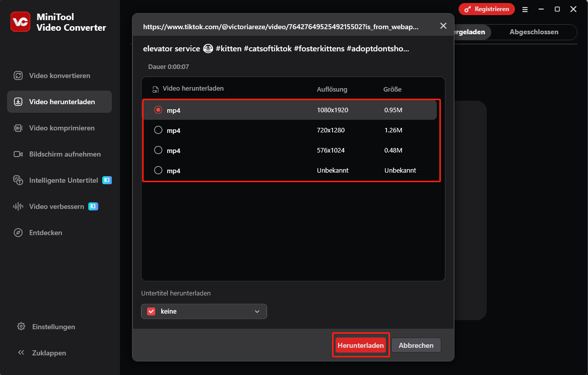Select the 1080x1920 mp4 radio button
This screenshot has width=588, height=375.
(x=158, y=110)
